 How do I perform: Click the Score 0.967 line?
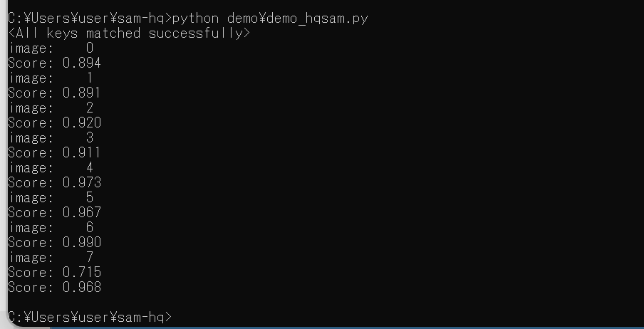point(55,212)
